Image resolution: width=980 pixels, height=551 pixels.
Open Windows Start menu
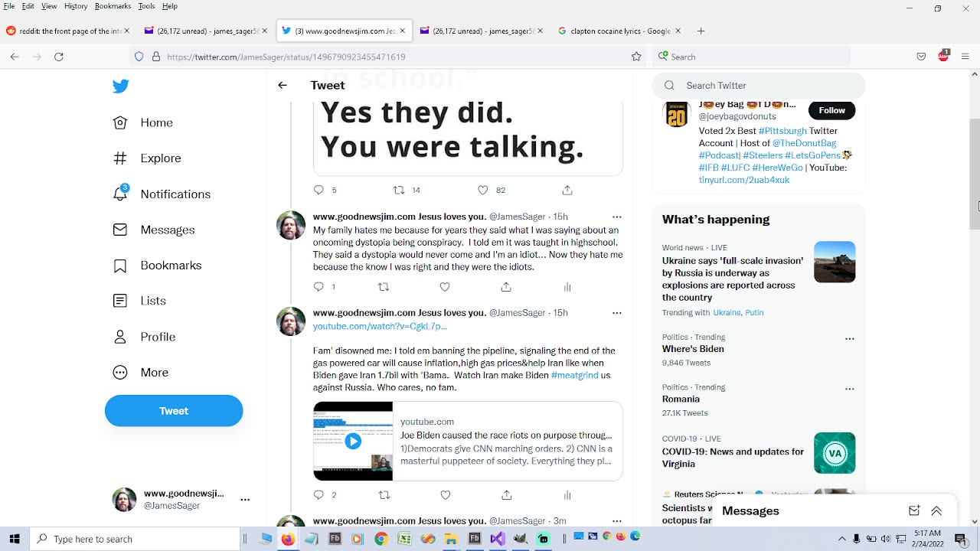coord(15,539)
